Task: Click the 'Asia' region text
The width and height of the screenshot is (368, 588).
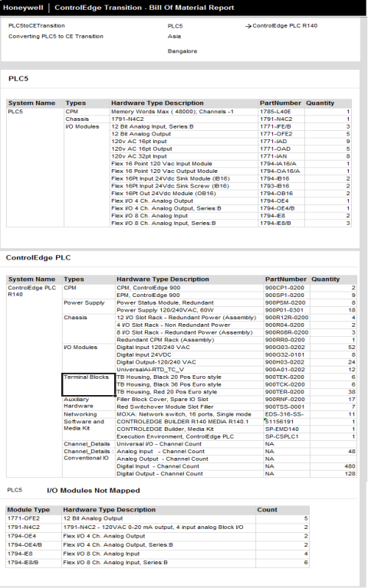Action: click(174, 37)
